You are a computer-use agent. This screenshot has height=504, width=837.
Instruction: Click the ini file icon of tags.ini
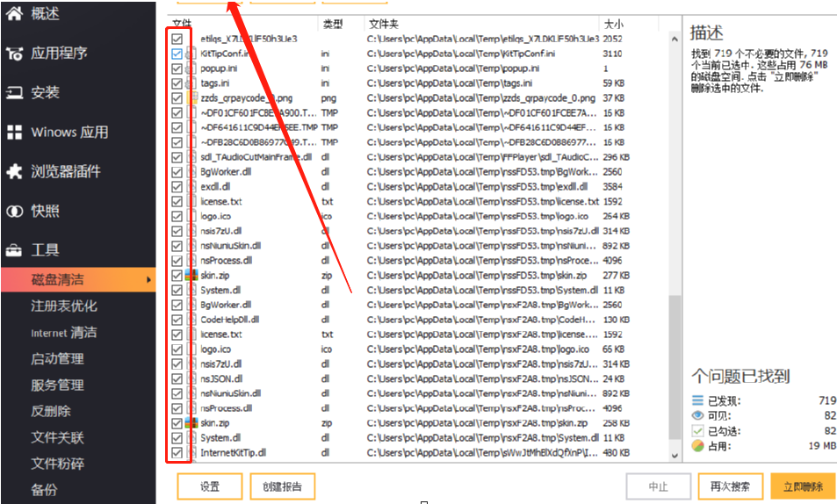[191, 83]
